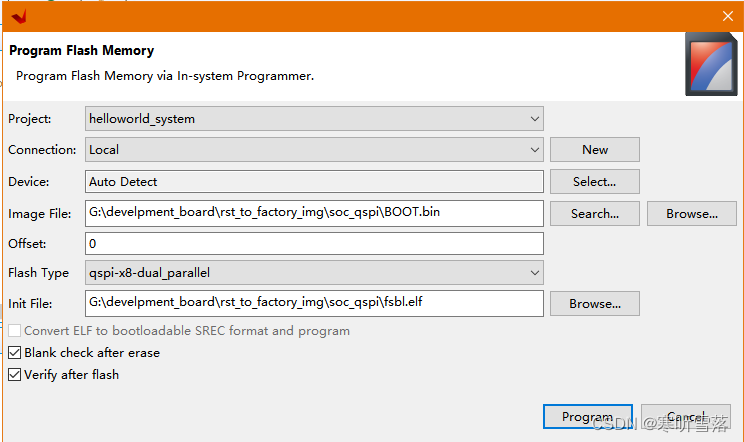This screenshot has width=744, height=442.
Task: Click the Program Flash Memory heading text
Action: (82, 50)
